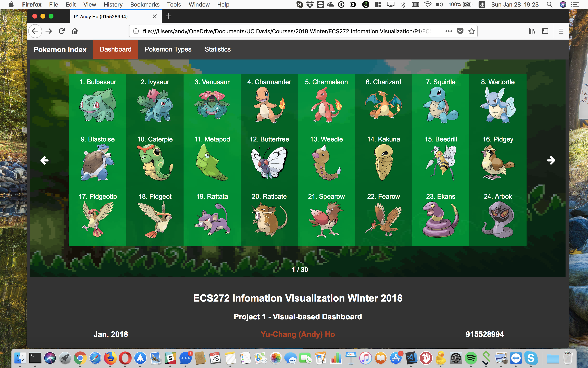Select the Rattata card

(x=212, y=217)
